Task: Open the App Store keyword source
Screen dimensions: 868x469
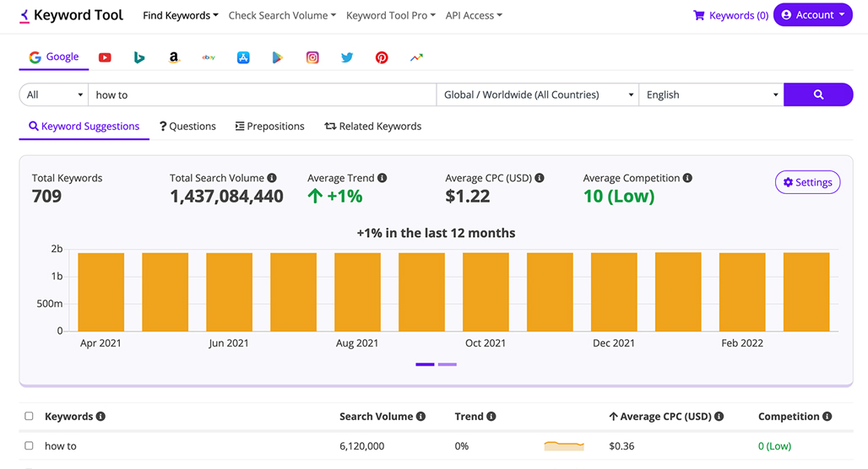Action: pyautogui.click(x=243, y=57)
